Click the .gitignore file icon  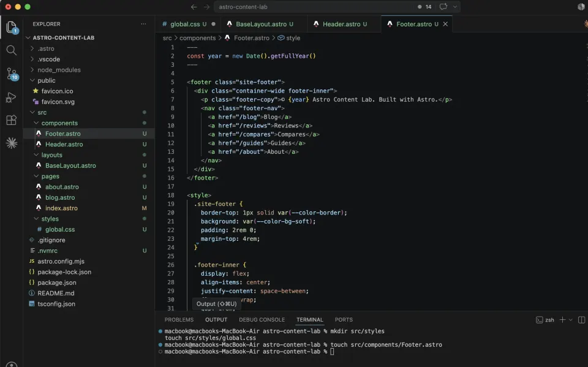click(x=32, y=240)
